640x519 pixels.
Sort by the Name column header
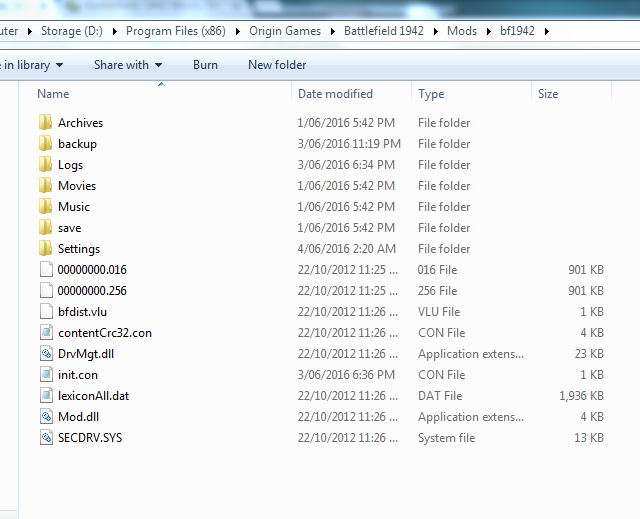coord(53,94)
